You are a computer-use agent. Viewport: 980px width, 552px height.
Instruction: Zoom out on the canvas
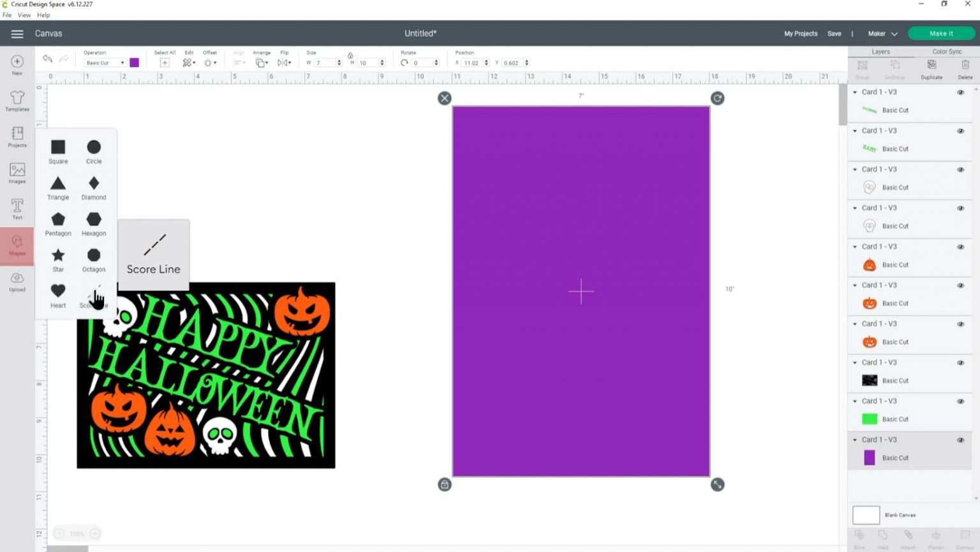59,533
